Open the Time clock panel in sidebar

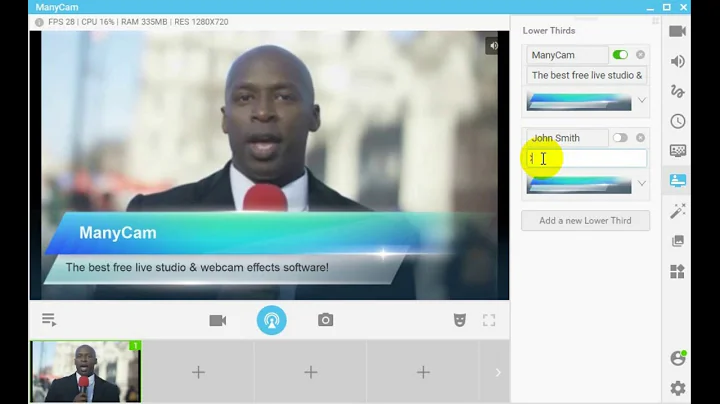(677, 121)
